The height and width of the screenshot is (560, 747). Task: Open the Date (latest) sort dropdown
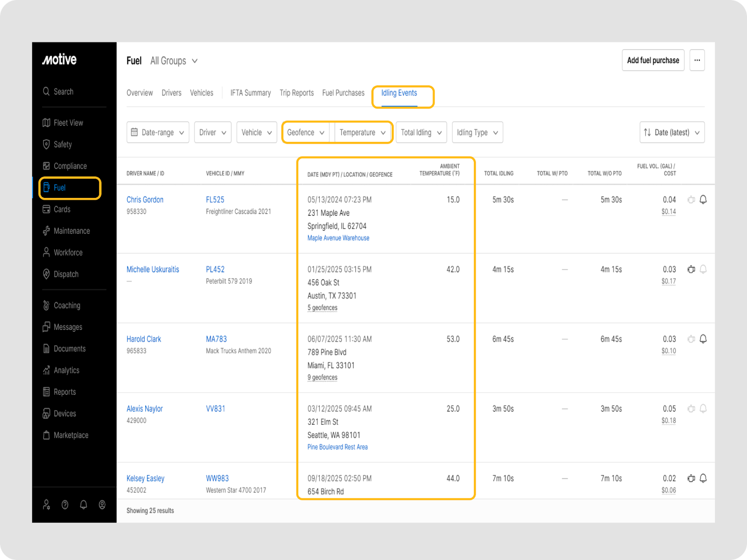[x=671, y=133]
